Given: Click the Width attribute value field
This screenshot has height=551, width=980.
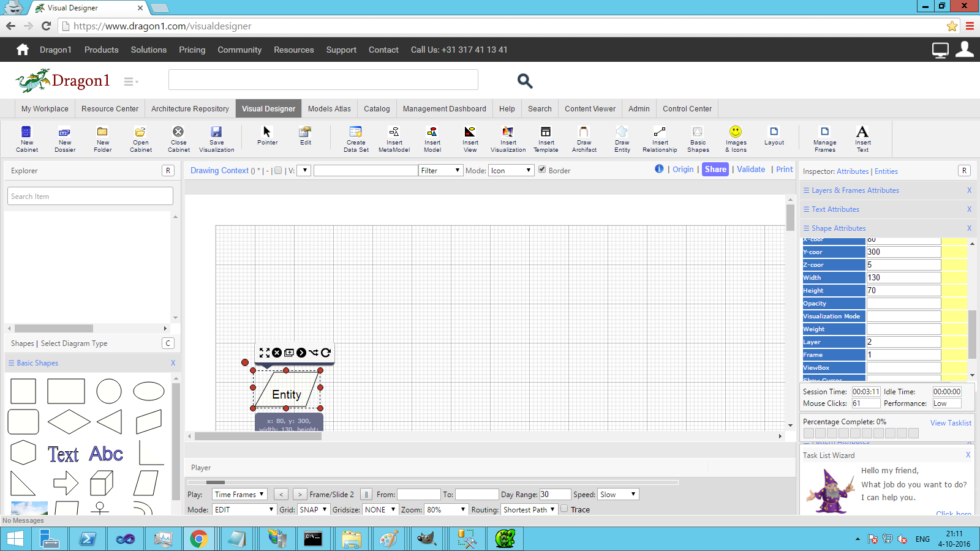Looking at the screenshot, I should coord(903,277).
